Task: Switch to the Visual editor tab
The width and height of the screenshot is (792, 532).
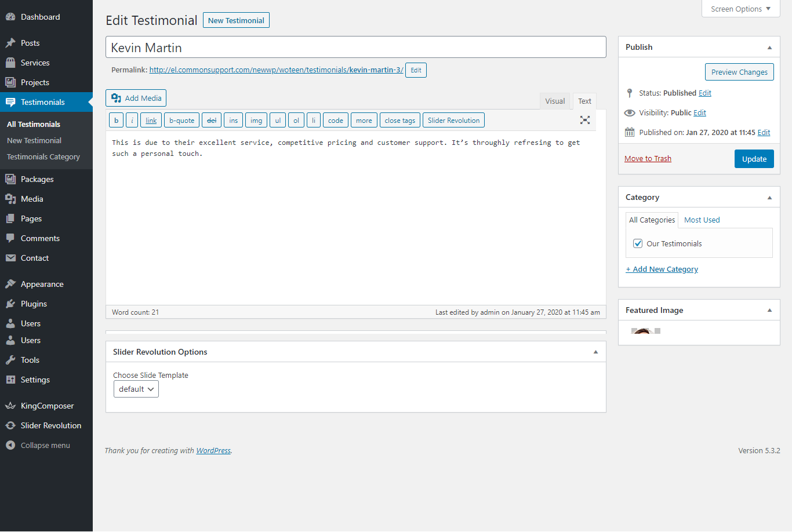Action: tap(554, 101)
